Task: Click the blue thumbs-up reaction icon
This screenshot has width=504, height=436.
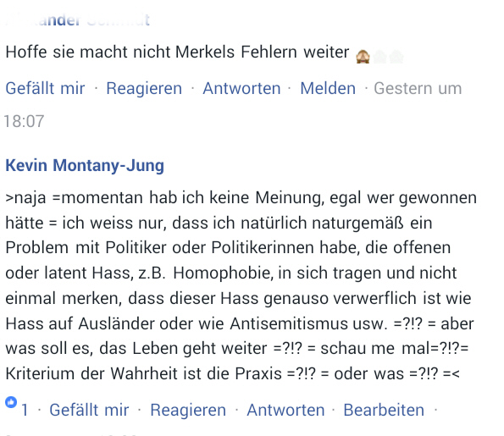Action: tap(11, 402)
